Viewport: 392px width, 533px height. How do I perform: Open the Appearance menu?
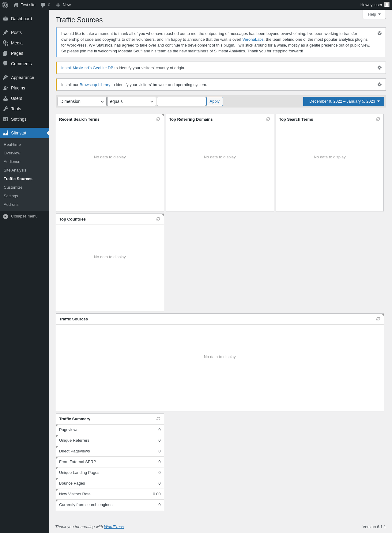click(x=24, y=77)
